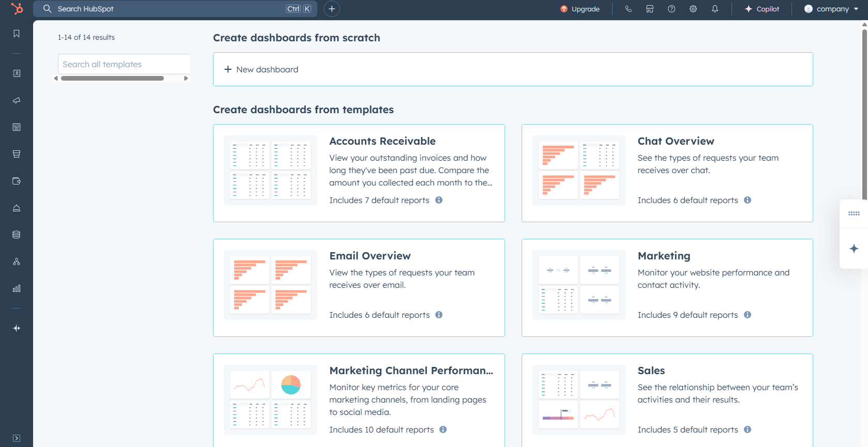Click 'Includes 10 default reports' text

click(382, 429)
